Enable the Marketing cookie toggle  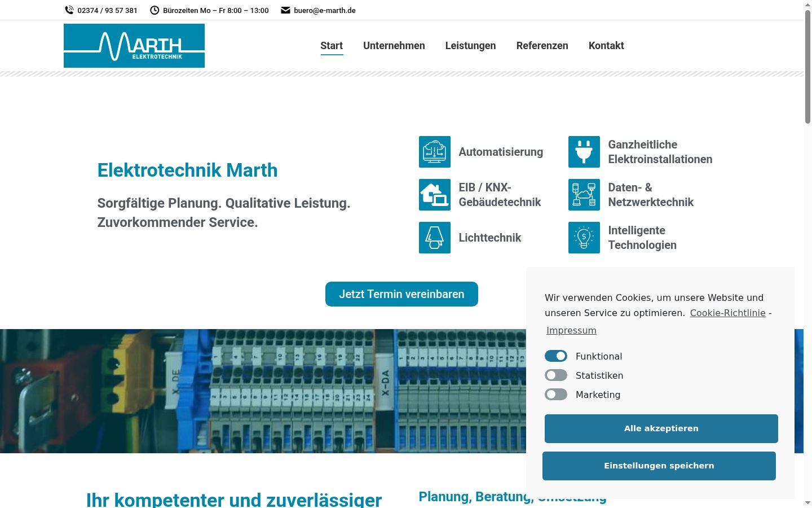pos(556,395)
